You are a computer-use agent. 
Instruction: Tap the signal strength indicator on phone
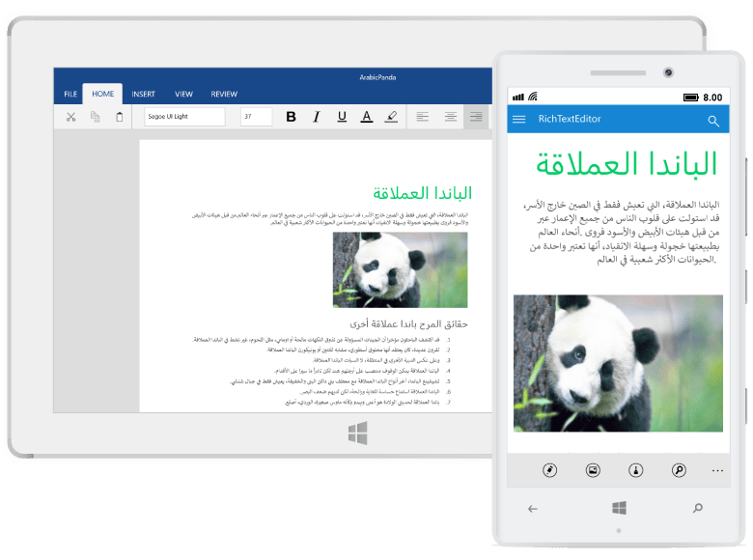(x=518, y=97)
